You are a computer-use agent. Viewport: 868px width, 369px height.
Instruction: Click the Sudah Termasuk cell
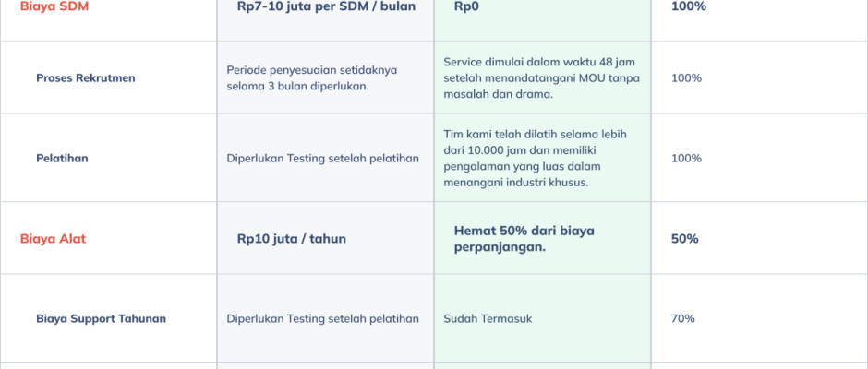488,319
